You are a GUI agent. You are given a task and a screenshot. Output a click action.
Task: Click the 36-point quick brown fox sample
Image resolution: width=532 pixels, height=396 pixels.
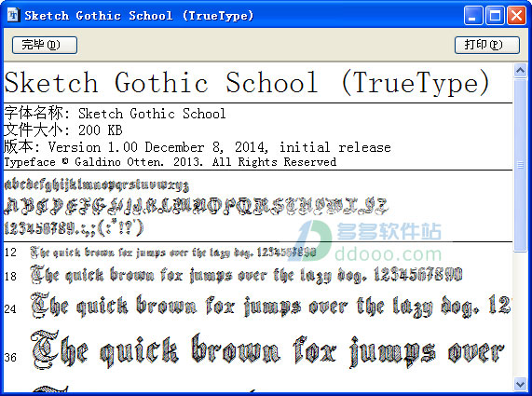(x=267, y=349)
